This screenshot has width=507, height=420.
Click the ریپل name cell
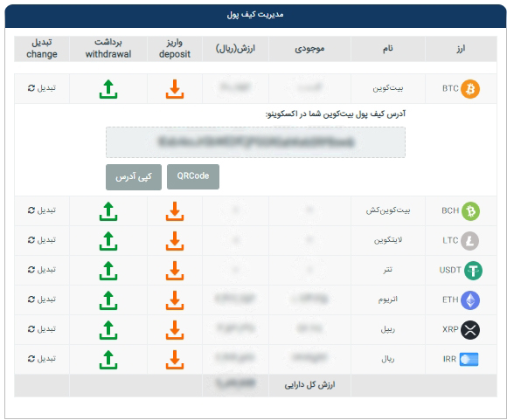[388, 329]
